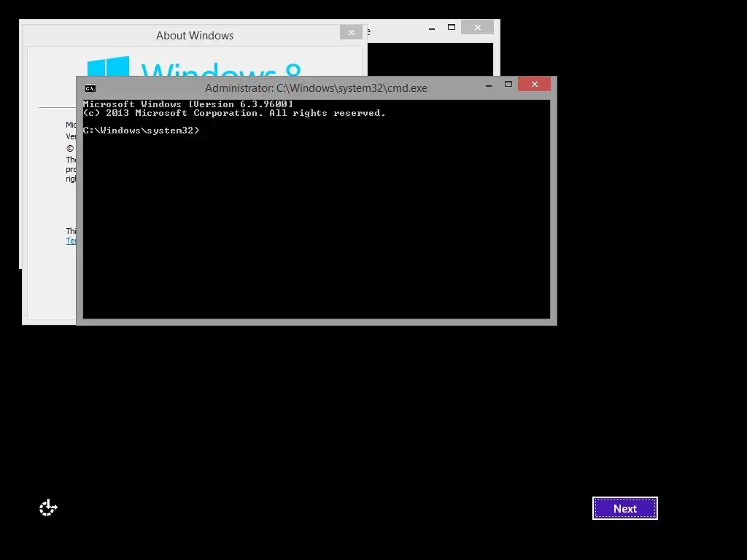Click the About Windows title text
The width and height of the screenshot is (747, 560).
195,36
